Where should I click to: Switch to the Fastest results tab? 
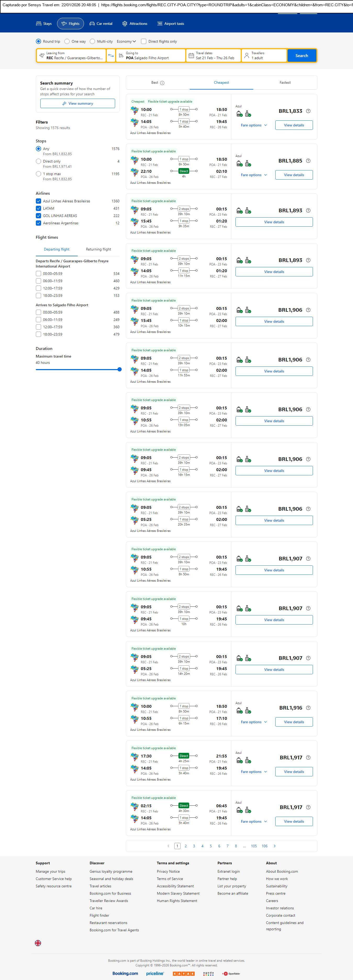[285, 82]
